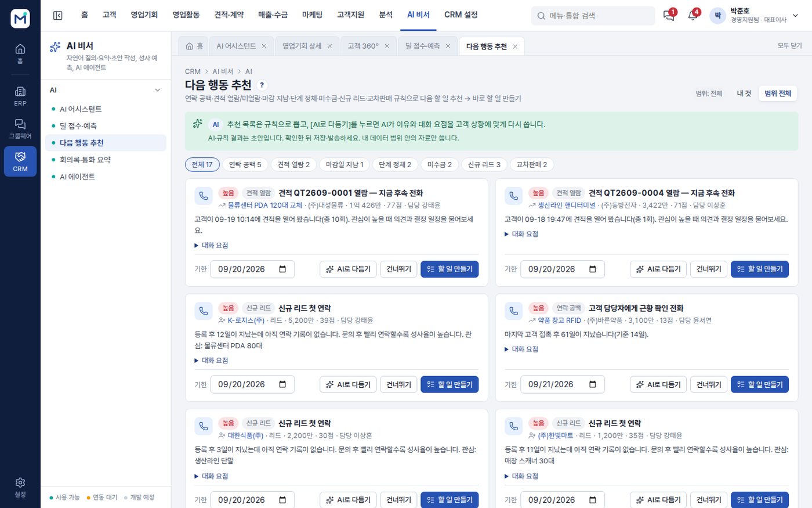Close the AI 어시스턴트 tab
Image resolution: width=812 pixels, height=508 pixels.
(x=264, y=46)
